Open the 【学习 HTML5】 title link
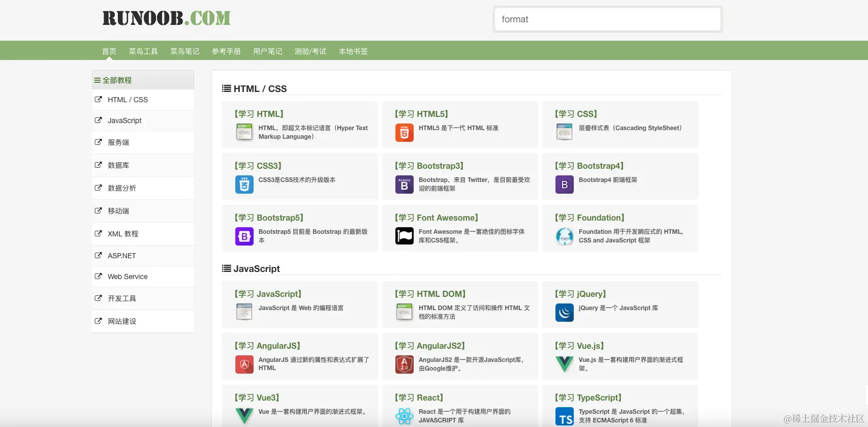The width and height of the screenshot is (868, 427). (422, 114)
